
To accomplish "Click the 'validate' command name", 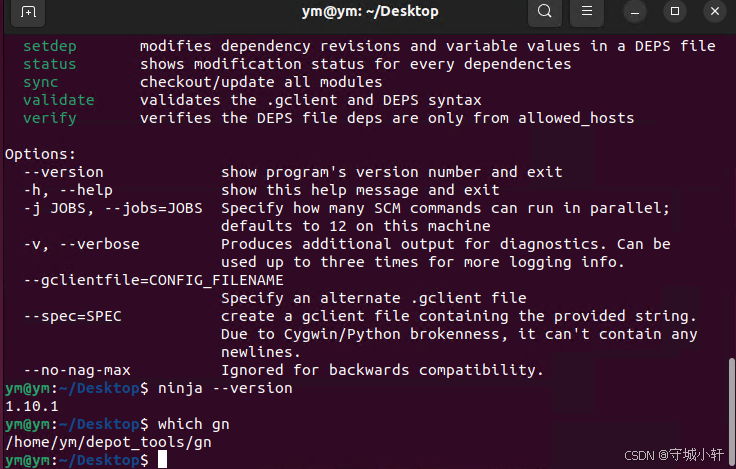I will point(59,100).
